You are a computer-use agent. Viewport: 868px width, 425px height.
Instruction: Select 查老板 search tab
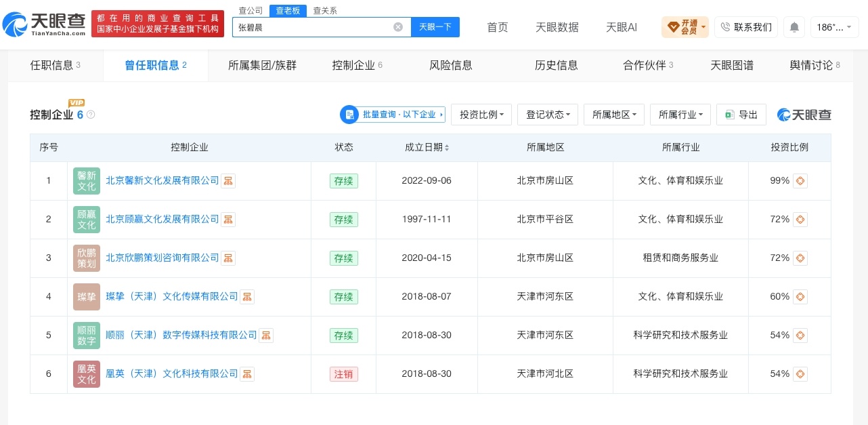[x=288, y=10]
